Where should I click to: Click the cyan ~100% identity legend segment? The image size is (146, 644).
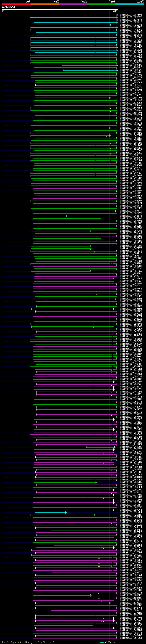point(130,4)
